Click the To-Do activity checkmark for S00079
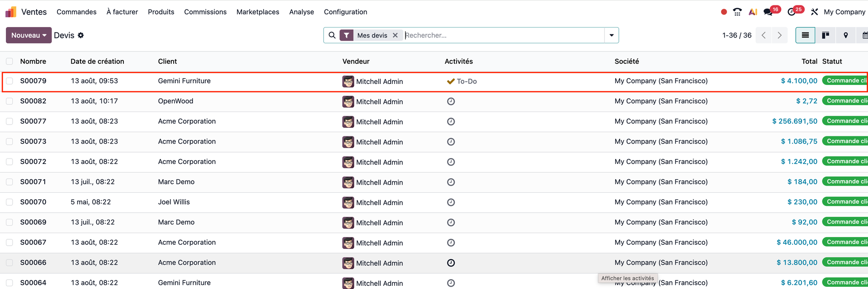 click(451, 81)
